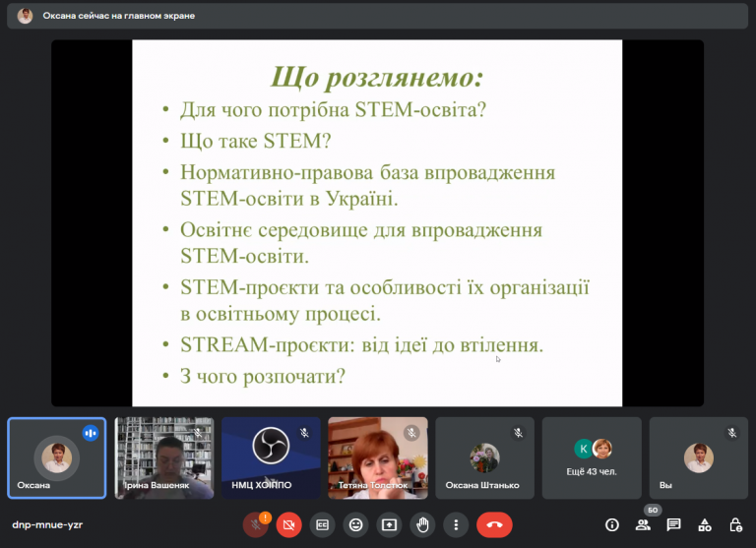The width and height of the screenshot is (756, 548).
Task: Expand the Ещё 43 чел. tile
Action: click(x=592, y=457)
